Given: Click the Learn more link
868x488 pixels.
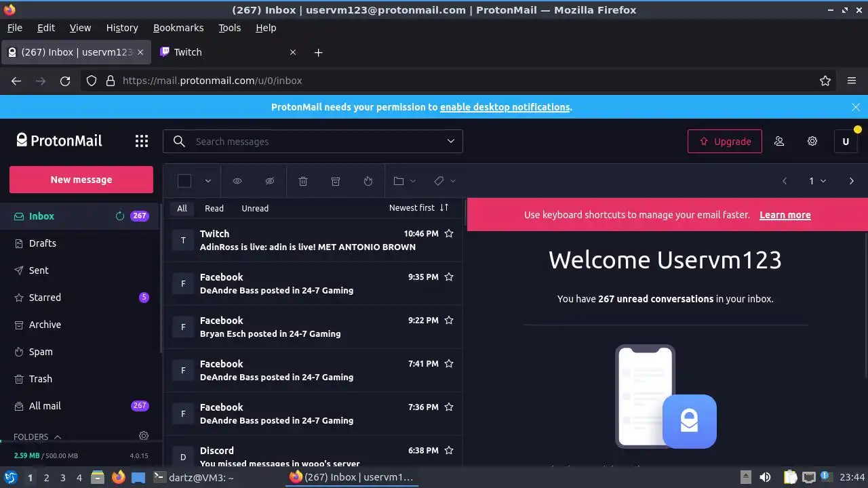Looking at the screenshot, I should pos(785,215).
